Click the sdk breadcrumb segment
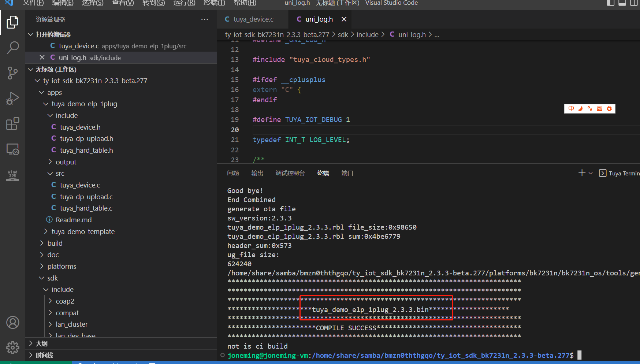 pyautogui.click(x=343, y=34)
